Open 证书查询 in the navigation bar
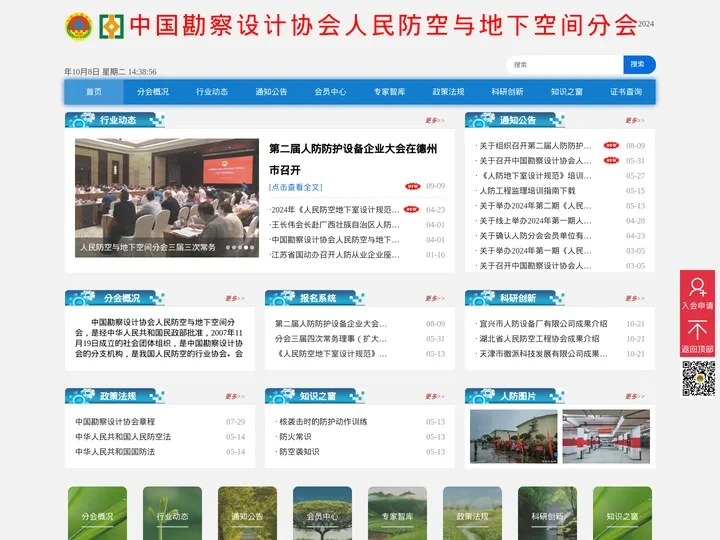720x540 pixels. pos(626,92)
